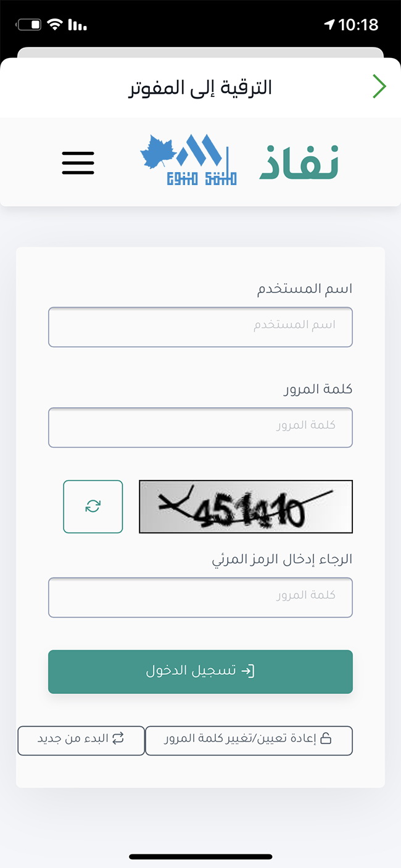Refresh the captcha image
Viewport: 401px width, 868px height.
point(93,506)
